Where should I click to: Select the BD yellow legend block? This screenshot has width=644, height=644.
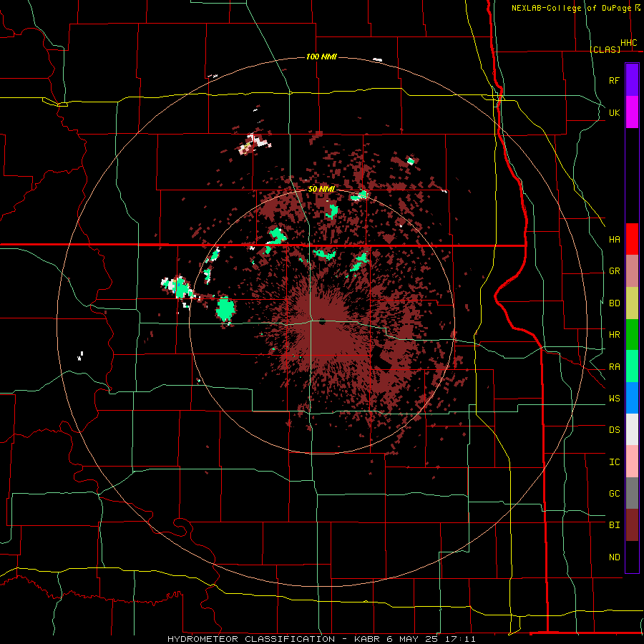click(x=632, y=303)
